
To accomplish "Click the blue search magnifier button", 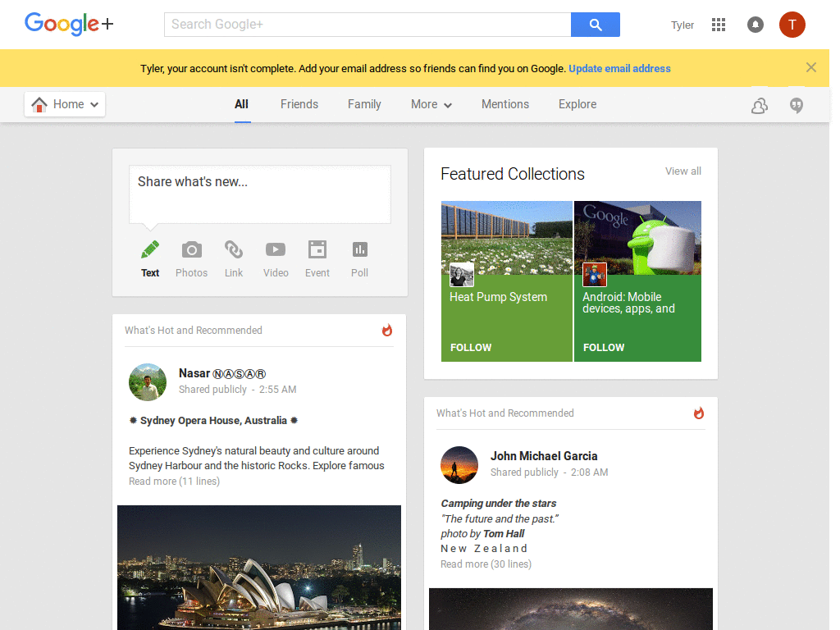I will click(x=596, y=25).
